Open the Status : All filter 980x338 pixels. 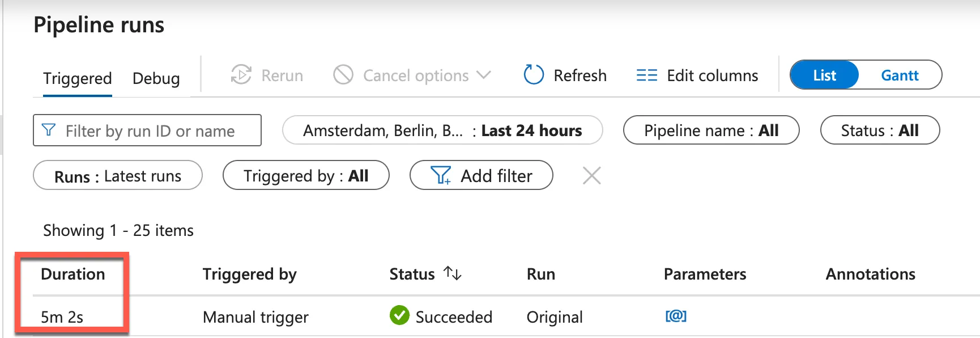point(880,130)
